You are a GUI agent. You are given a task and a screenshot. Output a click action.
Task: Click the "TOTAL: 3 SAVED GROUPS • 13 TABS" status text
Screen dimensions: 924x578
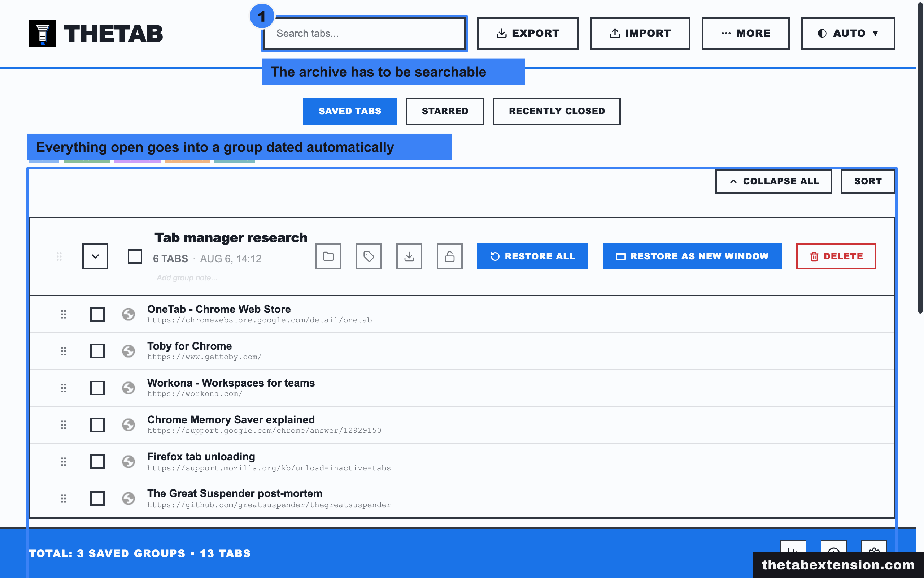[x=140, y=553]
